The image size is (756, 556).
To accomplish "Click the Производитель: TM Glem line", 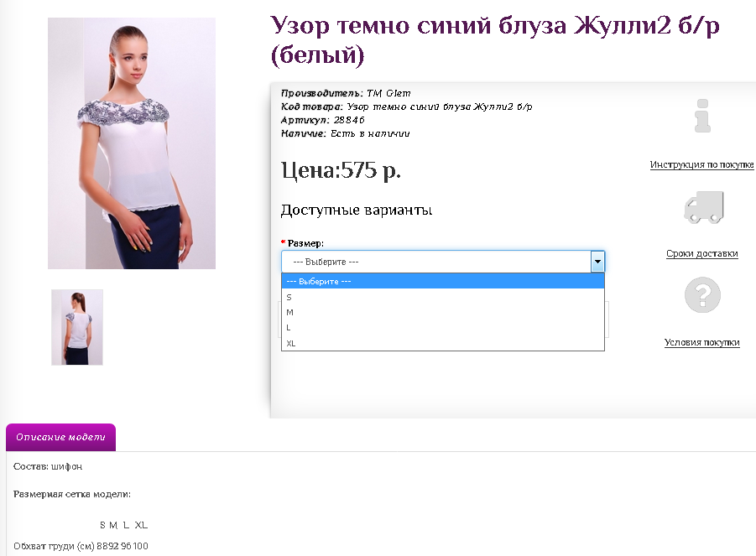I will [x=346, y=93].
